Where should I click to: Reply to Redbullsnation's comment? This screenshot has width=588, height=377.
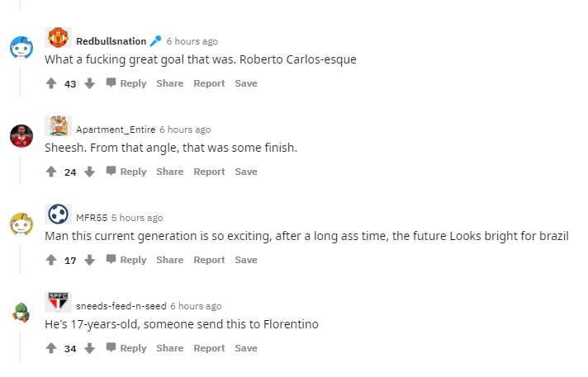click(x=126, y=83)
